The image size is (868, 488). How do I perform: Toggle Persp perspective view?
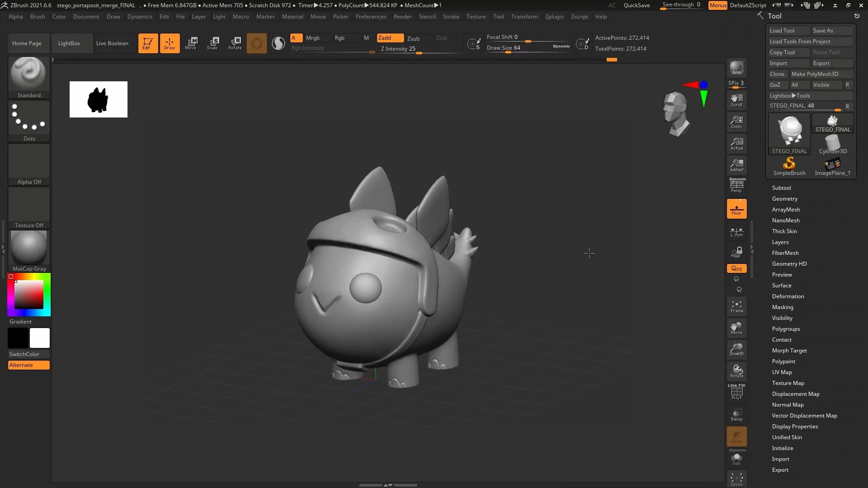pyautogui.click(x=736, y=185)
